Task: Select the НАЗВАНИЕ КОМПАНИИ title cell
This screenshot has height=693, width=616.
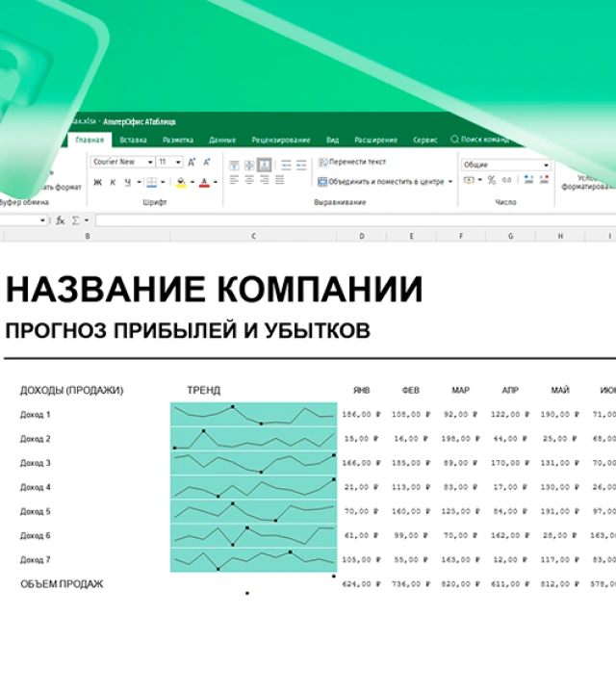Action: pos(214,289)
